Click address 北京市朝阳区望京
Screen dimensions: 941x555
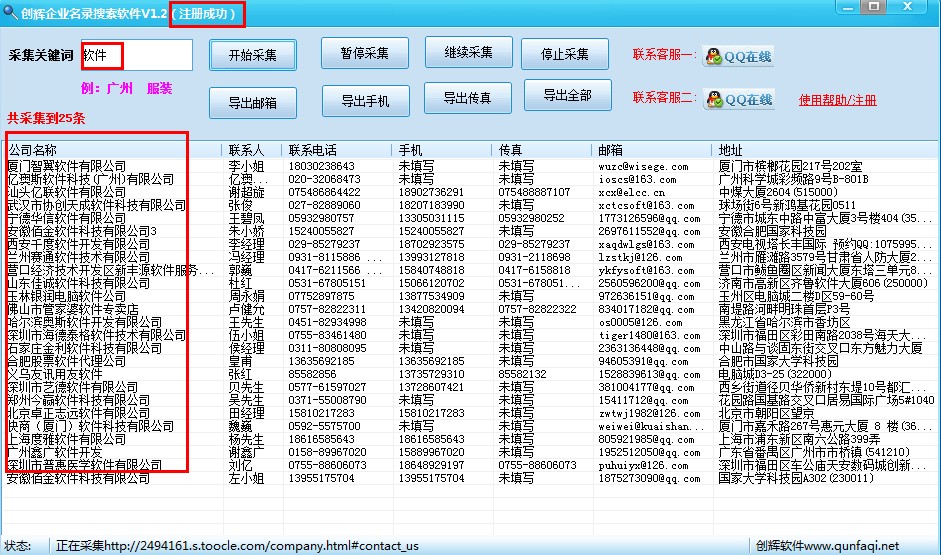[x=766, y=413]
